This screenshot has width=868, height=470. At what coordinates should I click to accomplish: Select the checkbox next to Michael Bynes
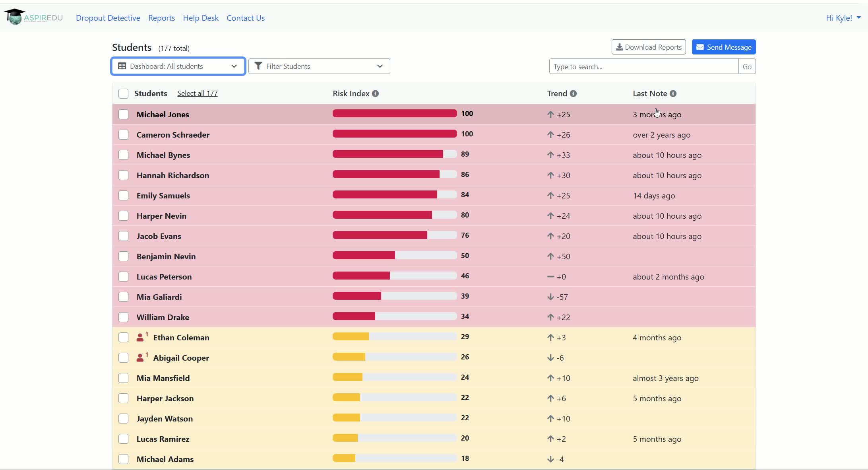[123, 155]
